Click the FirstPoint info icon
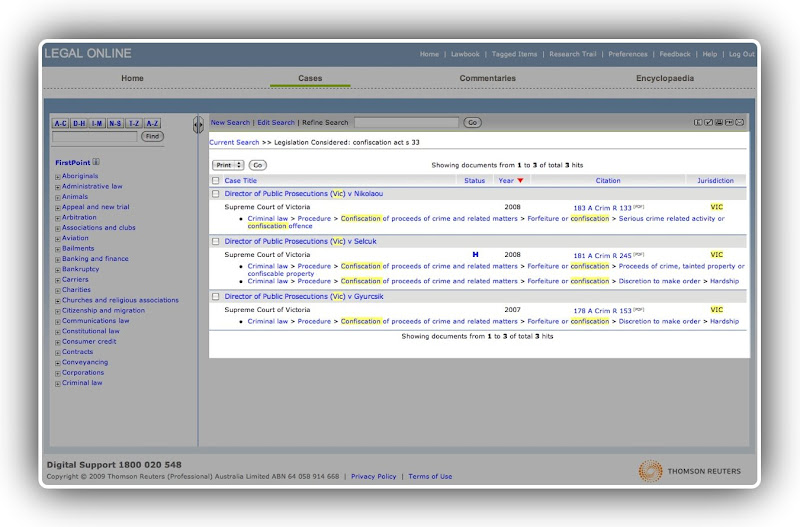This screenshot has width=800, height=527. [96, 161]
